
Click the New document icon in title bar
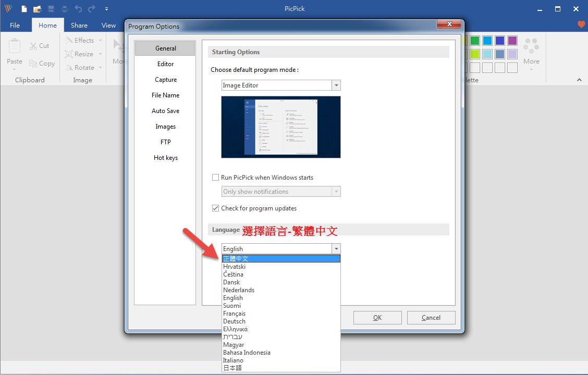tap(24, 9)
